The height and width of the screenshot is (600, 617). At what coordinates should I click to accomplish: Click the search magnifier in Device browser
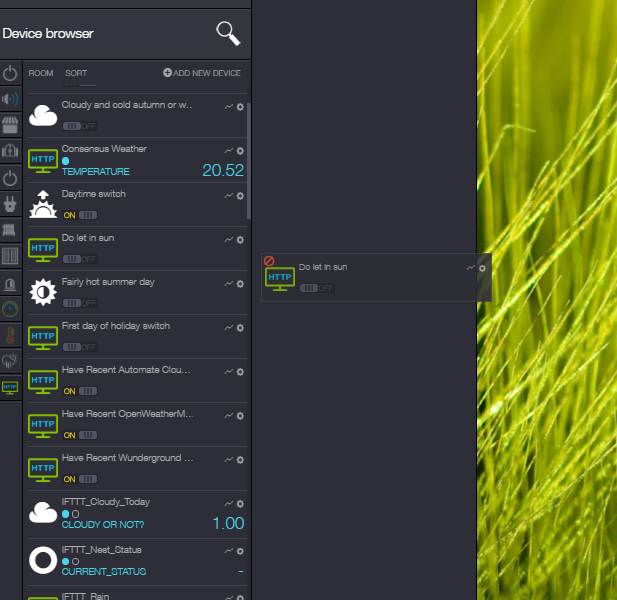click(x=228, y=33)
